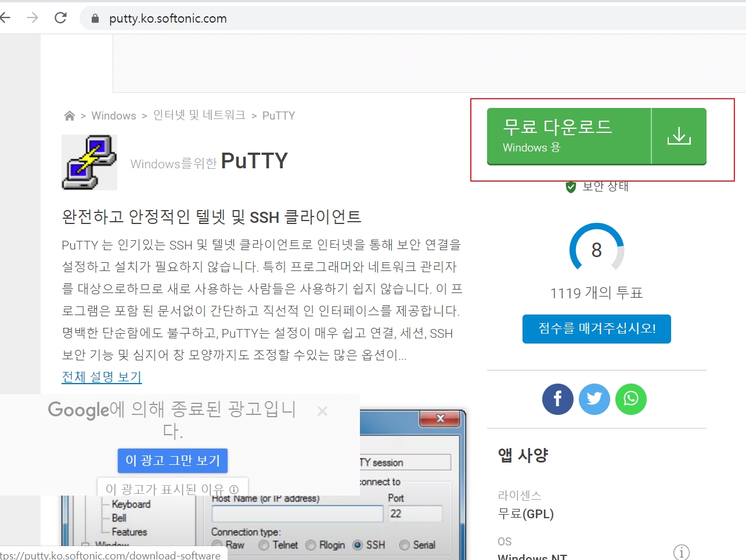Close the Google ad overlay with X
Screen dimensions: 746x560
tap(323, 411)
